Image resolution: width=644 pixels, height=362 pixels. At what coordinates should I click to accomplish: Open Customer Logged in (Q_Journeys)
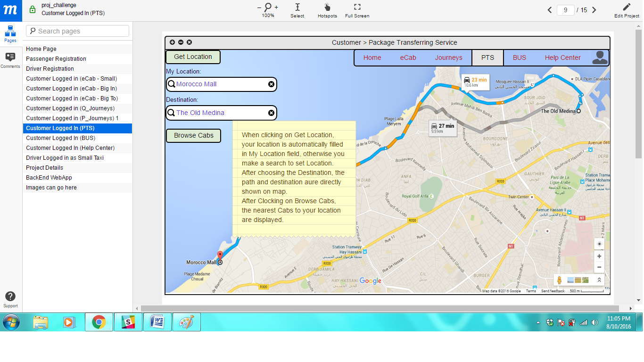click(77, 108)
